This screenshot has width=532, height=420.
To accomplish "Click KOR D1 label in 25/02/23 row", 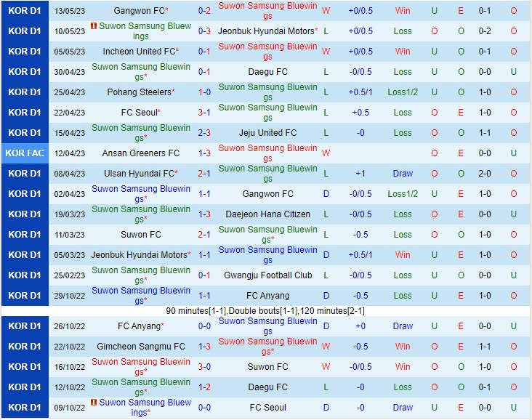I will 25,275.
